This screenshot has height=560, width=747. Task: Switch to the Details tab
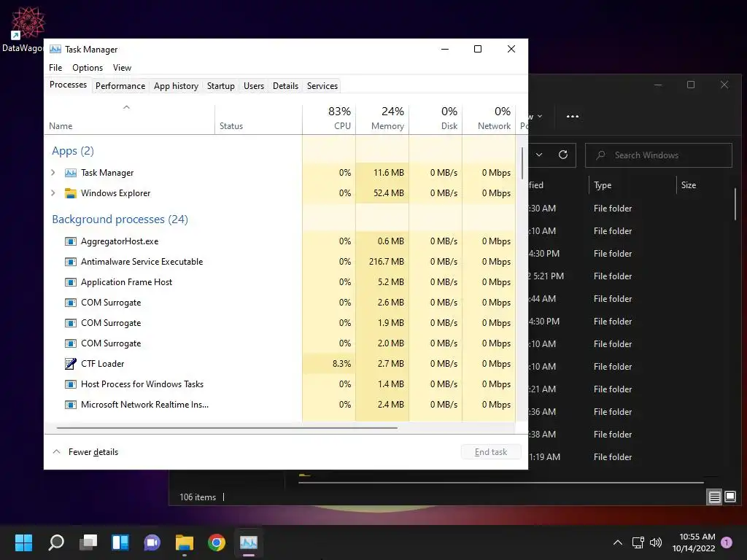click(285, 86)
